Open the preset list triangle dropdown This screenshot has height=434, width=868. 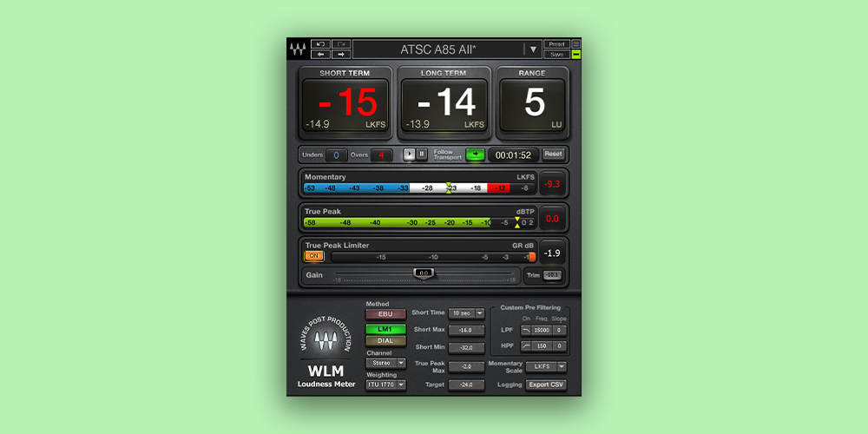click(533, 49)
